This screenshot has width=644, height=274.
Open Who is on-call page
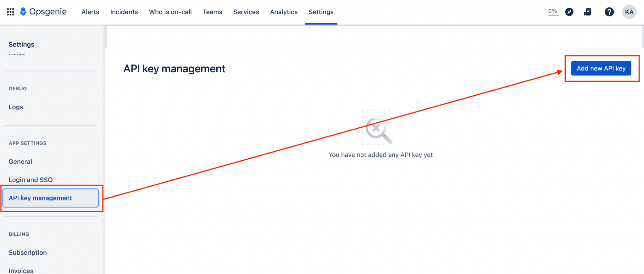pos(170,12)
